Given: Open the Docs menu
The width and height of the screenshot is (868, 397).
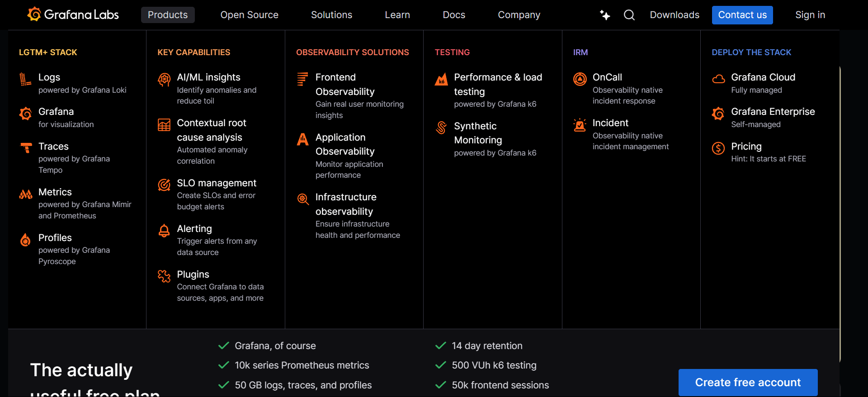Looking at the screenshot, I should tap(454, 15).
